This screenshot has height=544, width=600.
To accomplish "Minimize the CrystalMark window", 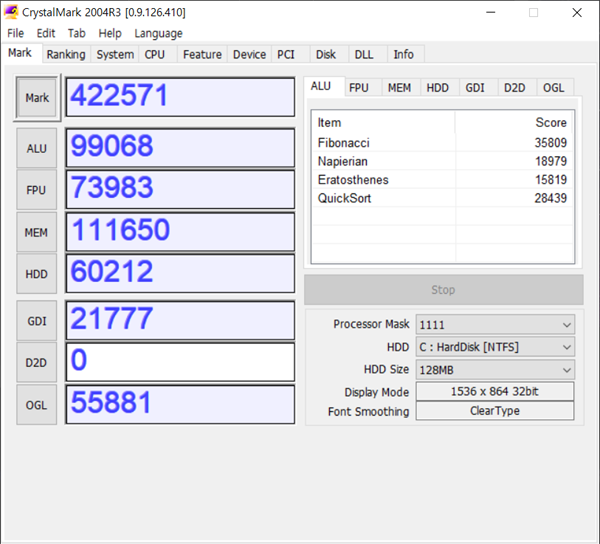I will pyautogui.click(x=491, y=12).
